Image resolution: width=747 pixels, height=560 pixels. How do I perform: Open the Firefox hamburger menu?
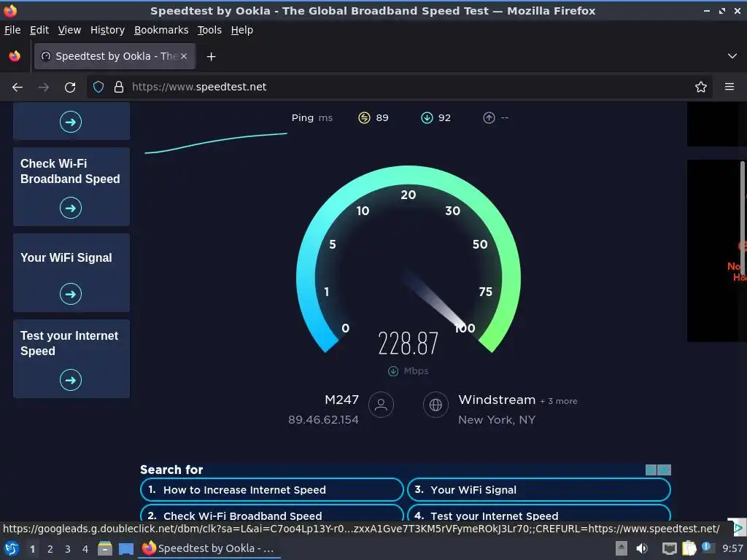pos(729,87)
